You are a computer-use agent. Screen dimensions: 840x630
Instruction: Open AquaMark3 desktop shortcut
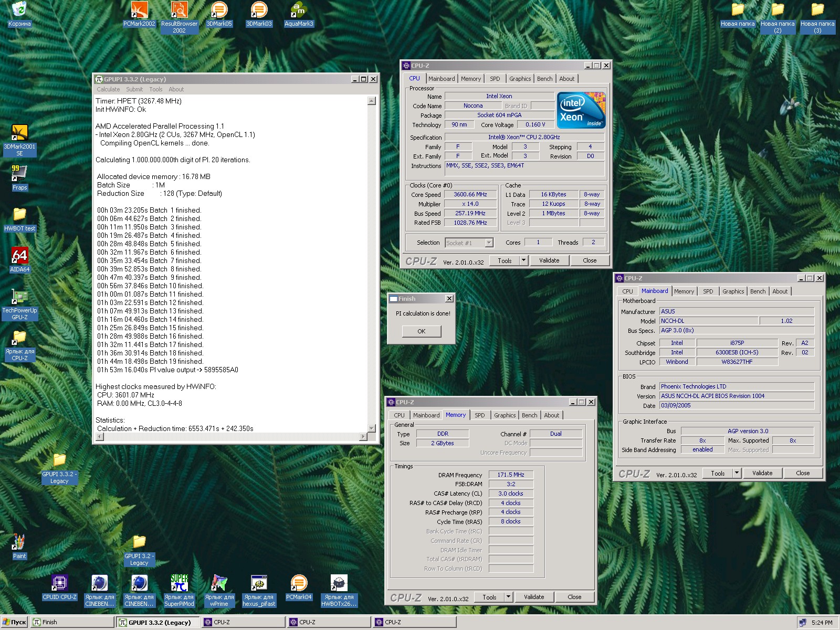pos(299,14)
